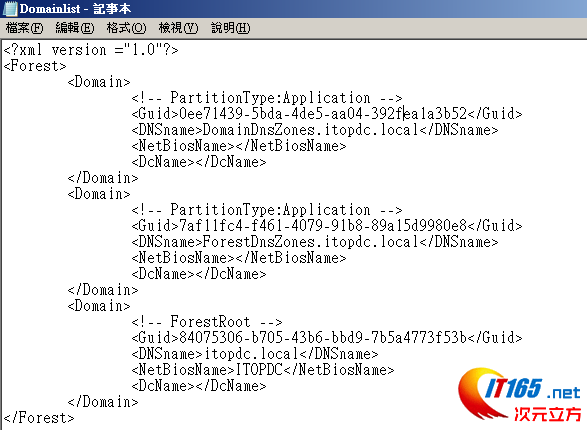Place cursor in the xml version line
587x430 pixels.
coord(91,50)
